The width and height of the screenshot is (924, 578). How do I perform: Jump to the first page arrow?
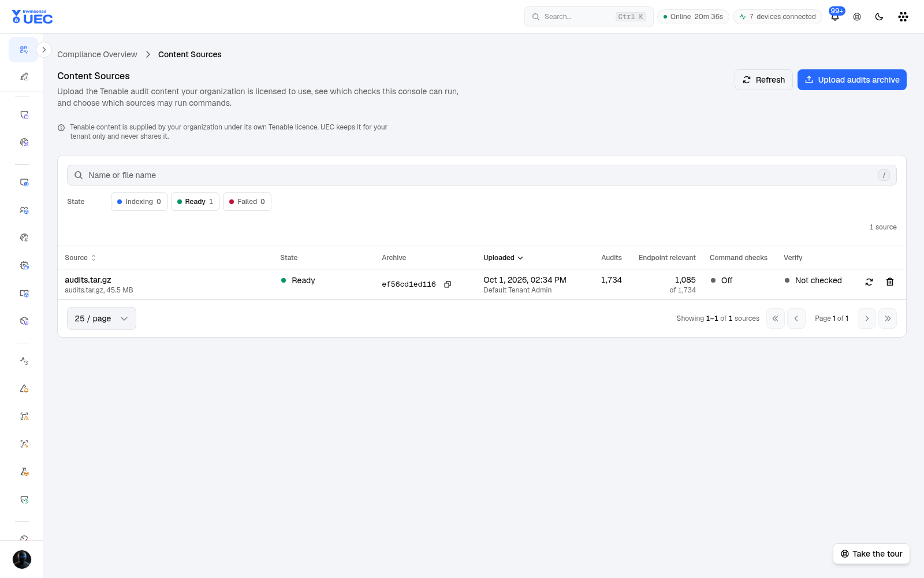coord(776,318)
